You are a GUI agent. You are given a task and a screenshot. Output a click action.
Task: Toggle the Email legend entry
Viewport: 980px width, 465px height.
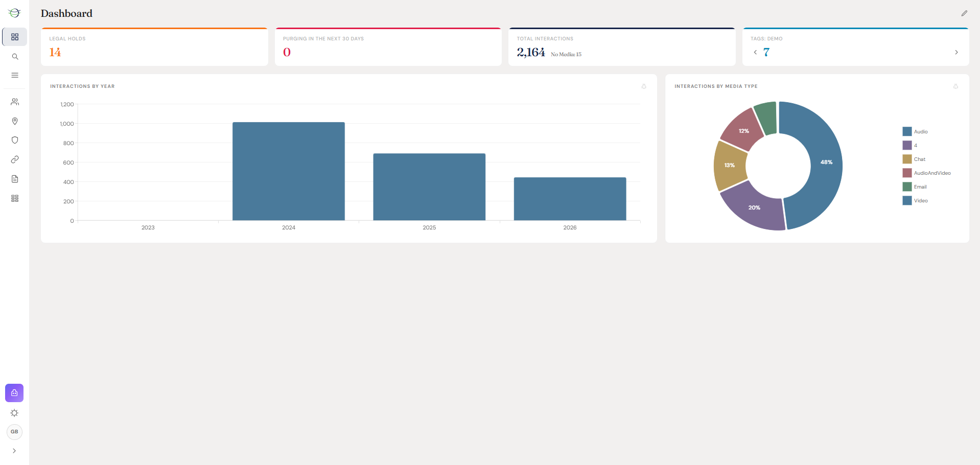pos(915,187)
